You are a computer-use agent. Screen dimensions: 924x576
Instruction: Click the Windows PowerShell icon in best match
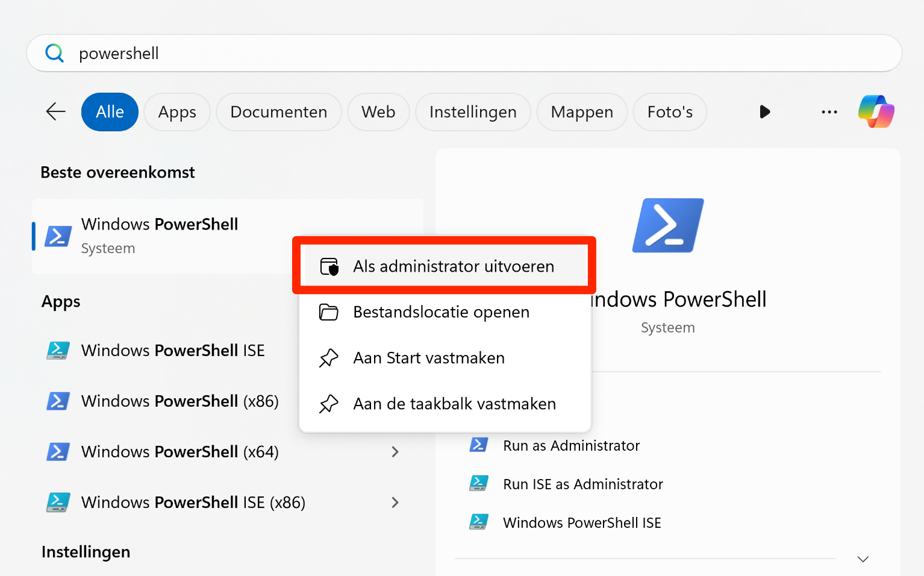coord(58,236)
